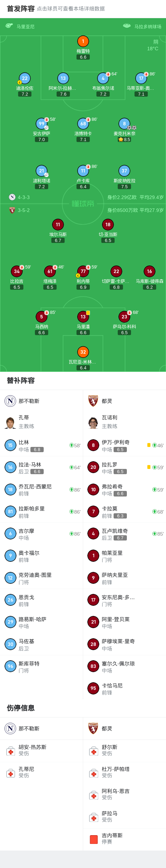The height and width of the screenshot is (868, 166).
Task: Click the Torino crest in substitutes header
Action: pyautogui.click(x=93, y=401)
